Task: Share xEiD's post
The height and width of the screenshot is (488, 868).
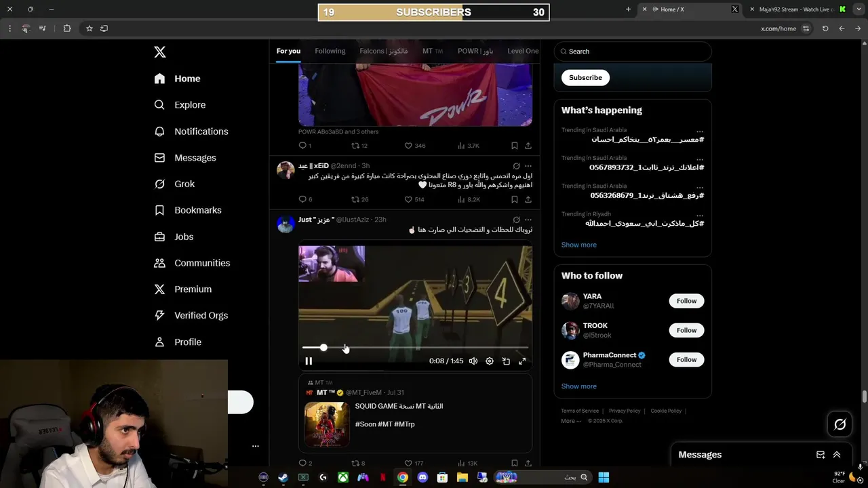Action: pos(528,199)
